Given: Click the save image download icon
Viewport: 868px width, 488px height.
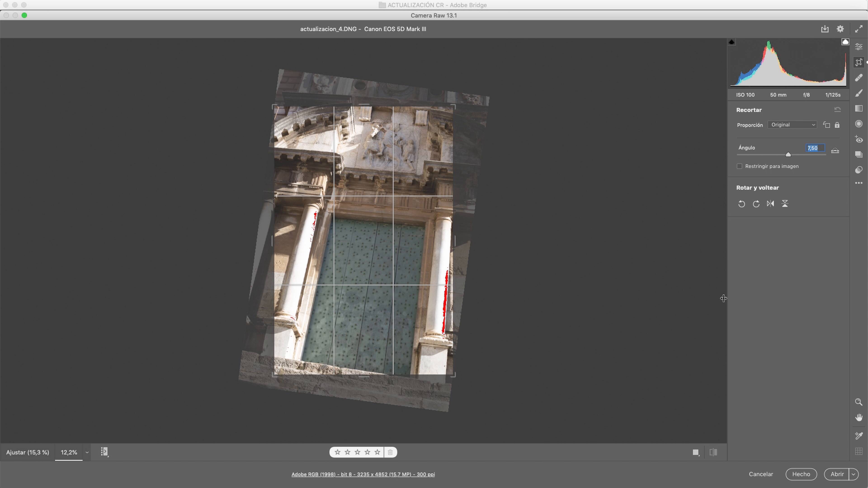Looking at the screenshot, I should click(825, 29).
